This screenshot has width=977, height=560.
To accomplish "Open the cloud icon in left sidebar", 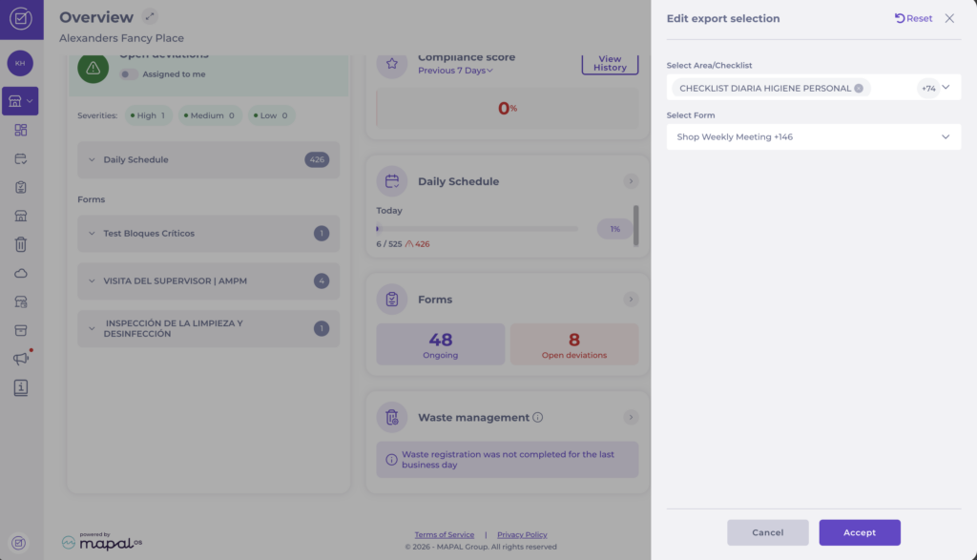I will point(21,273).
